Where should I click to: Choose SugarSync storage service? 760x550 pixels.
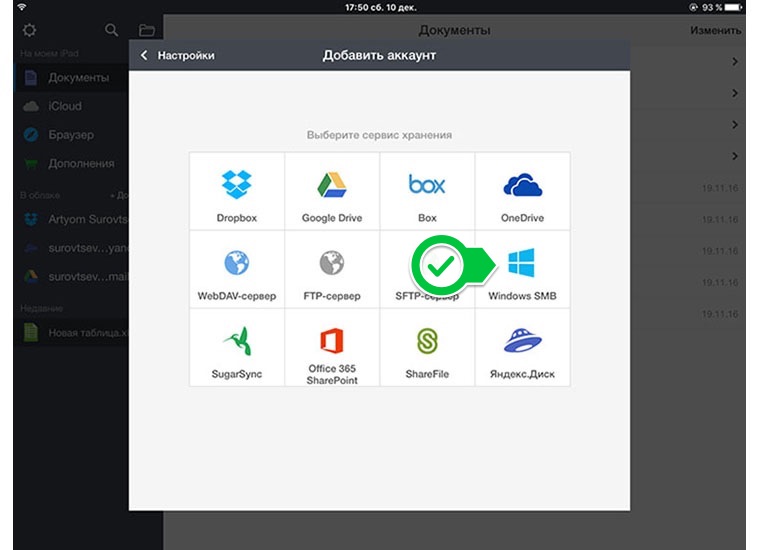click(237, 347)
